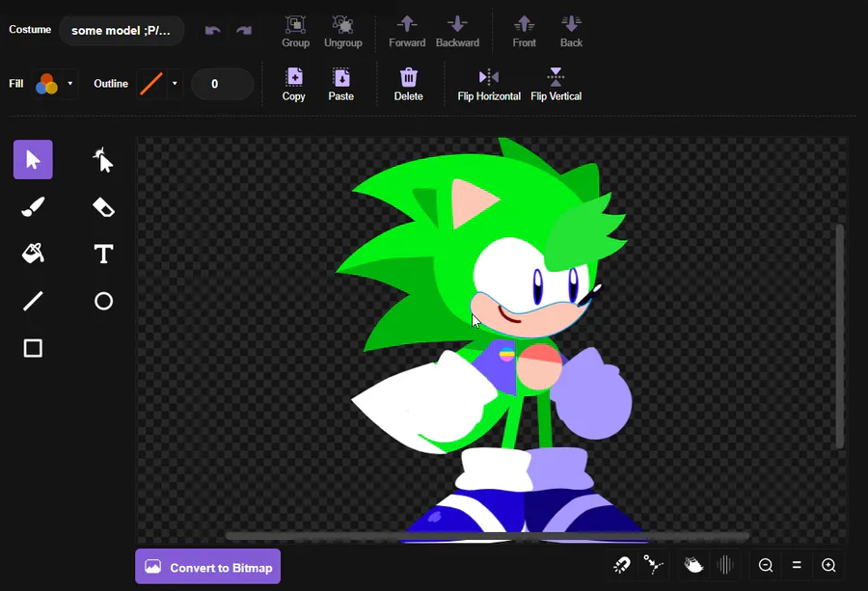The image size is (868, 591).
Task: Expand the Outline color dropdown arrow
Action: [175, 84]
